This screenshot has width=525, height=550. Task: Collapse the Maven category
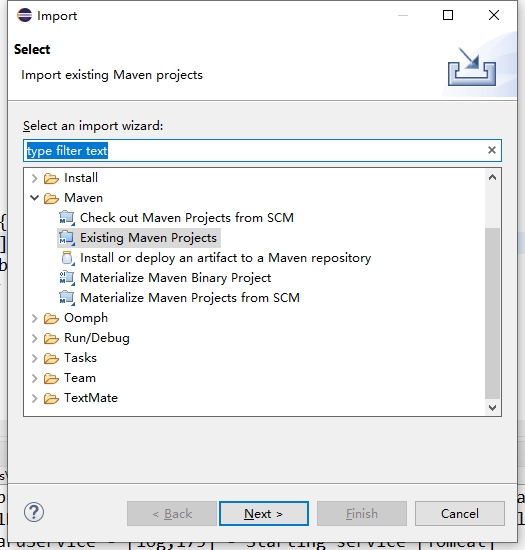[34, 198]
